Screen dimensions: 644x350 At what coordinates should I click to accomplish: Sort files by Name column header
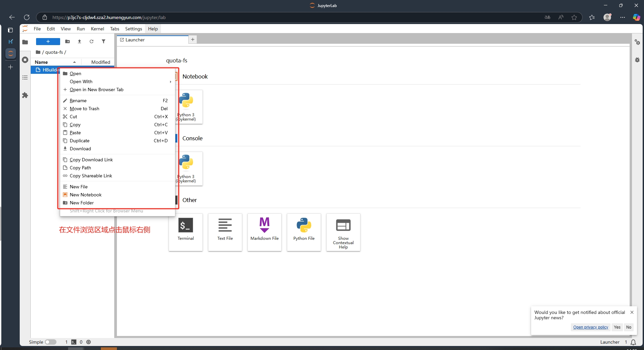[55, 62]
